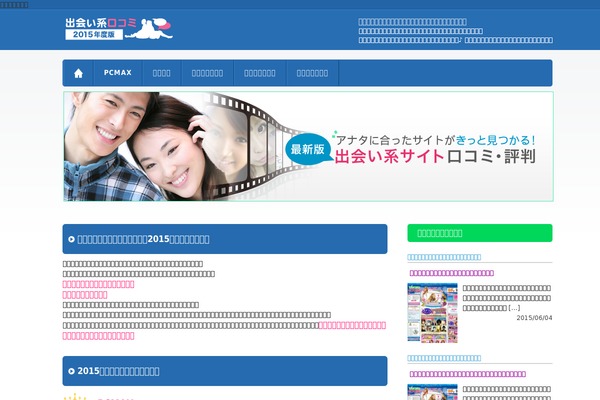Click the home icon in navigation bar
This screenshot has width=600, height=400.
click(78, 73)
